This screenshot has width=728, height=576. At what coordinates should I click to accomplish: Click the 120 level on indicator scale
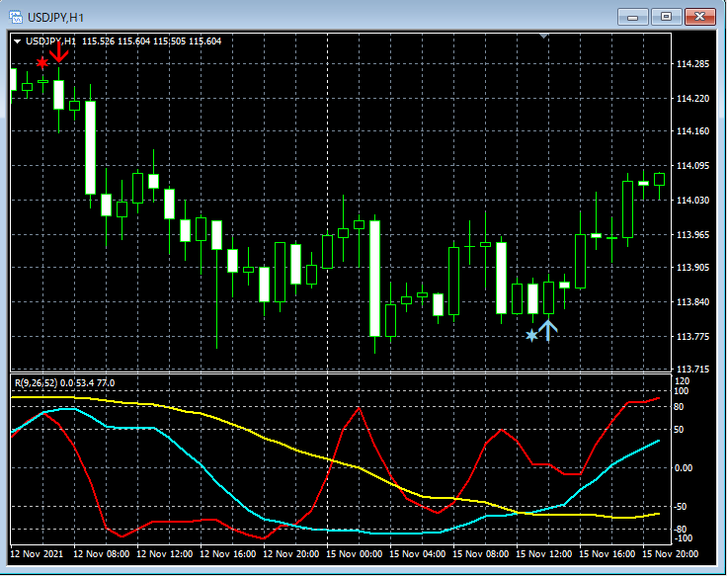[x=681, y=381]
